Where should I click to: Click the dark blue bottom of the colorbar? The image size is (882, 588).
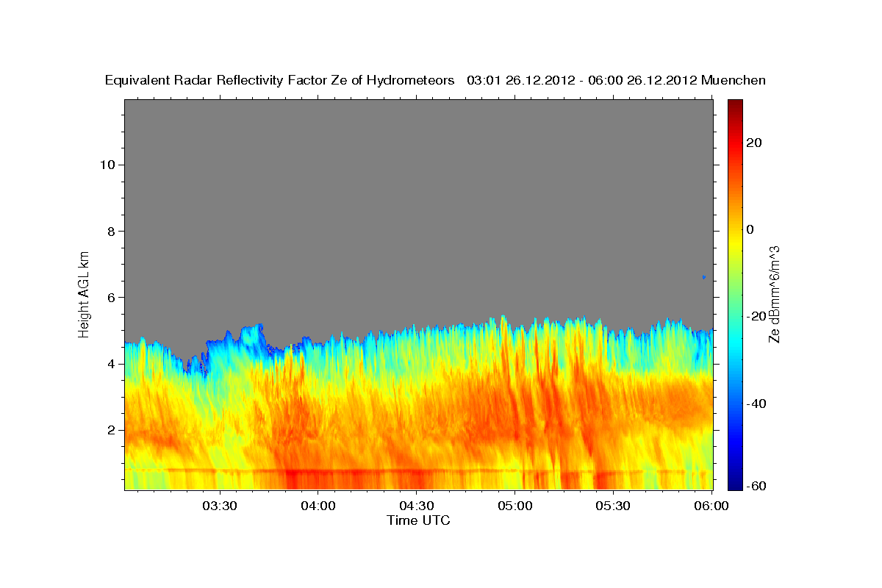point(735,481)
